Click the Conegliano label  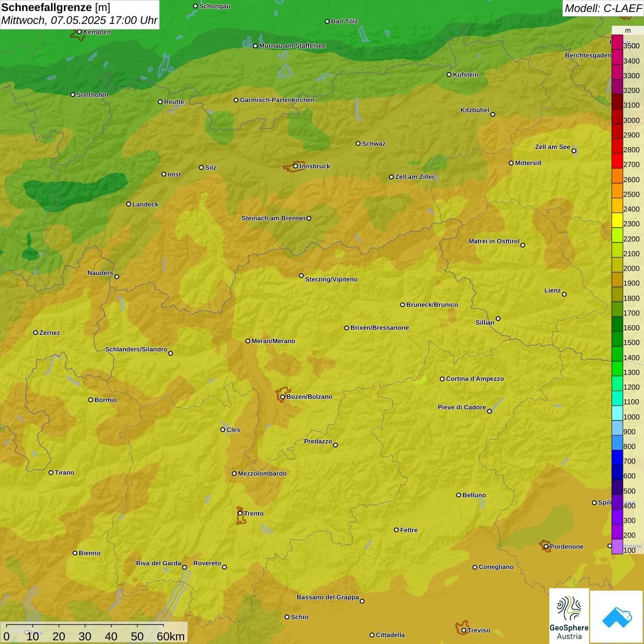(496, 567)
